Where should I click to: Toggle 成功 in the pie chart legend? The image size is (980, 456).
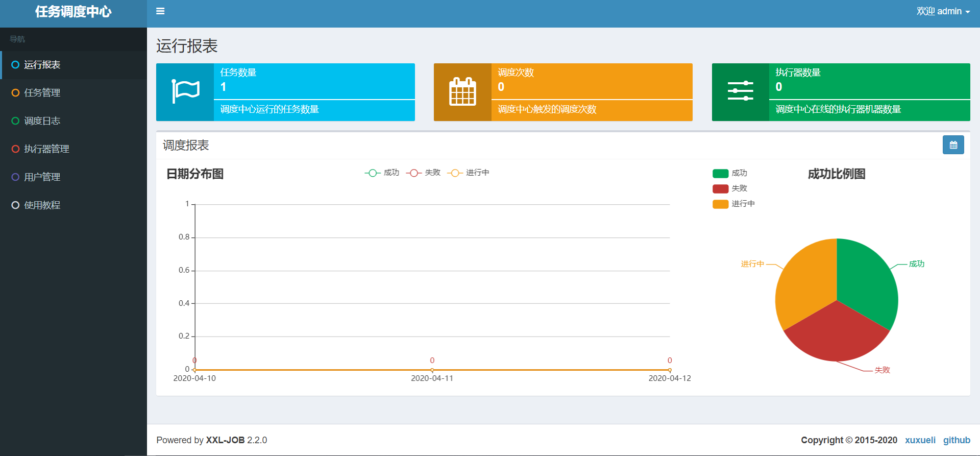pos(730,173)
